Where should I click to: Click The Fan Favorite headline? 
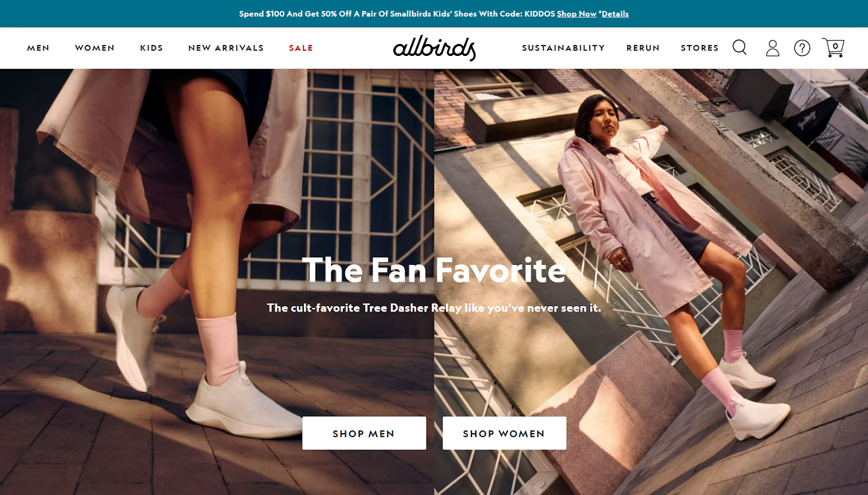click(434, 270)
